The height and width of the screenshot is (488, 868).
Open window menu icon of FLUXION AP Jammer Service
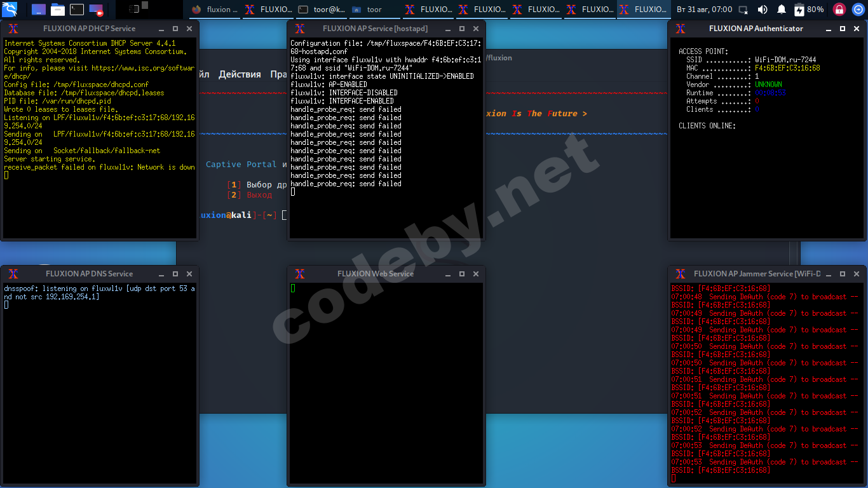pos(681,274)
